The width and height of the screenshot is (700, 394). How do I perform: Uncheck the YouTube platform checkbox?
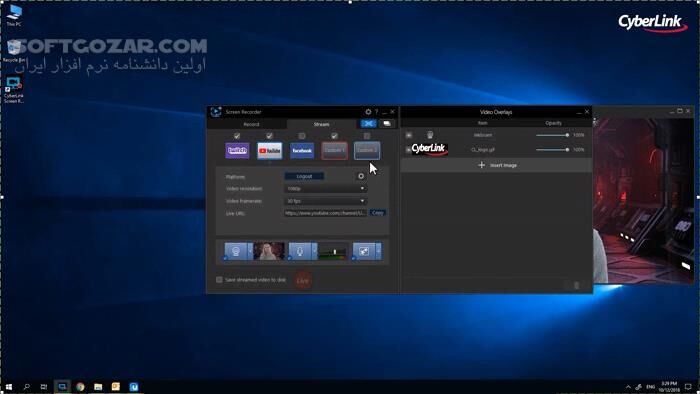(x=269, y=136)
